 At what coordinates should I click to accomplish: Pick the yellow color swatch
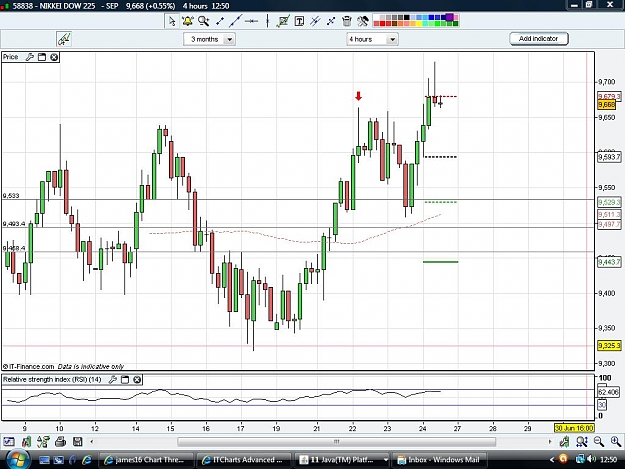pos(419,24)
